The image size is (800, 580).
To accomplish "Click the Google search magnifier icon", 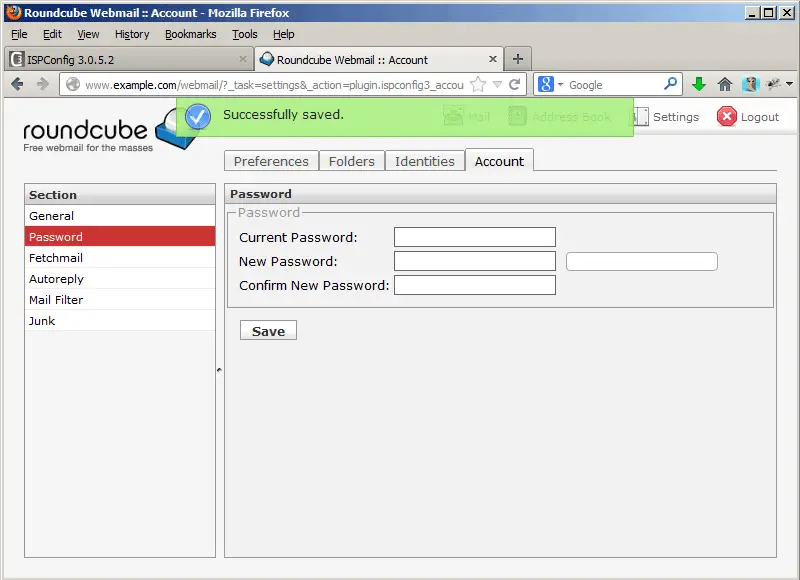I will tap(670, 84).
